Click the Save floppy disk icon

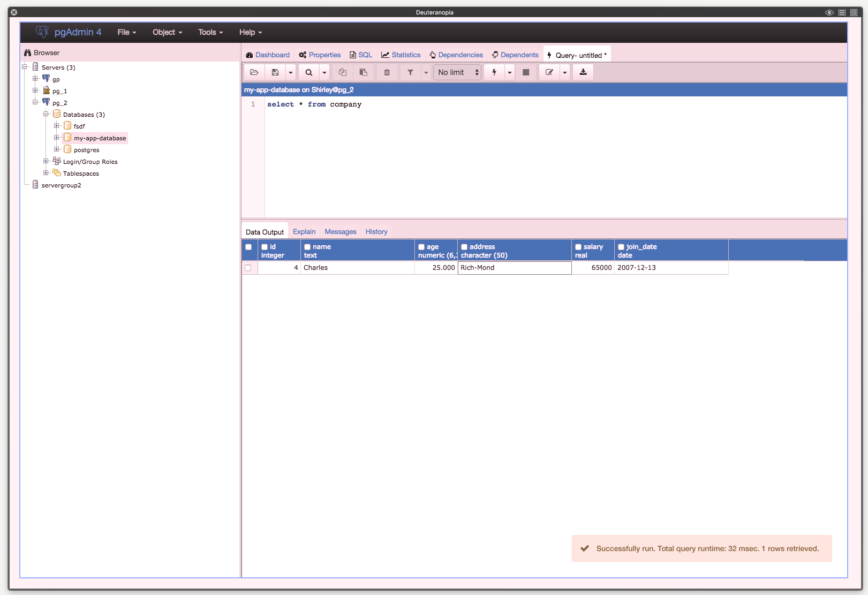(275, 72)
